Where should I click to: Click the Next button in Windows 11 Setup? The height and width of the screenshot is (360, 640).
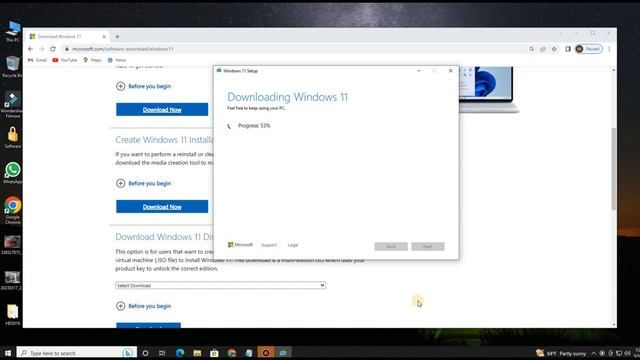click(428, 246)
